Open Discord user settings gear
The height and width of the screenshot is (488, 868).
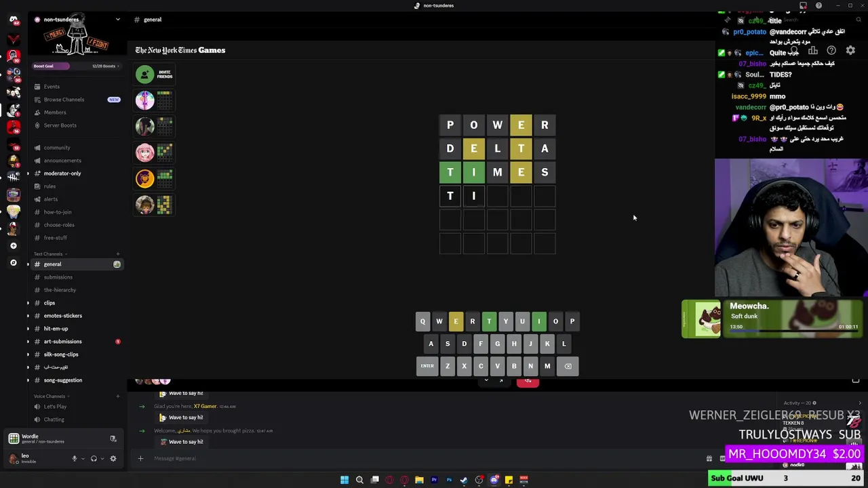click(x=113, y=458)
